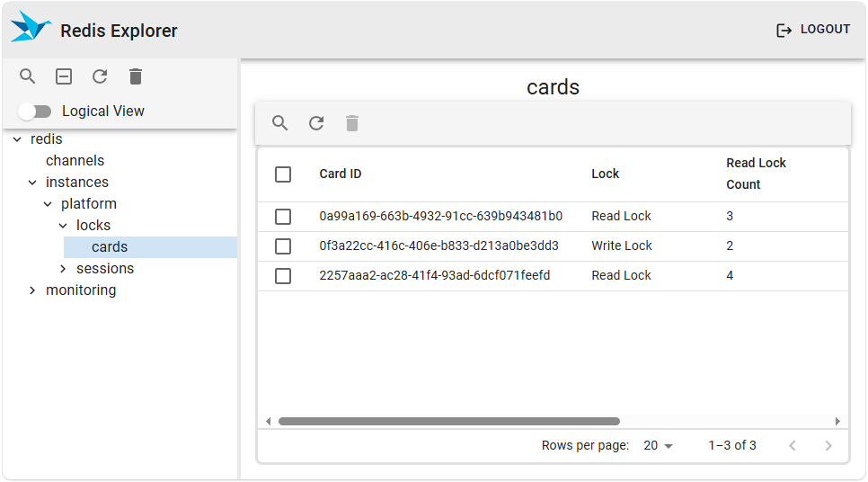The width and height of the screenshot is (868, 482).
Task: Click the sidebar delete trash icon
Action: 136,76
